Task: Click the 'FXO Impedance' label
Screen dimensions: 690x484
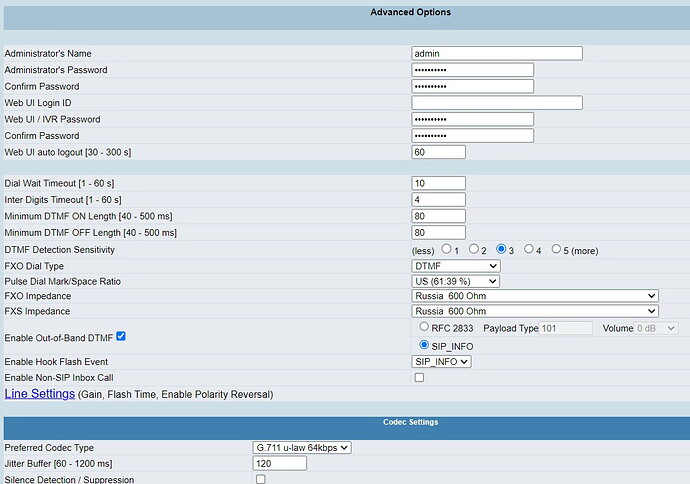Action: (37, 296)
